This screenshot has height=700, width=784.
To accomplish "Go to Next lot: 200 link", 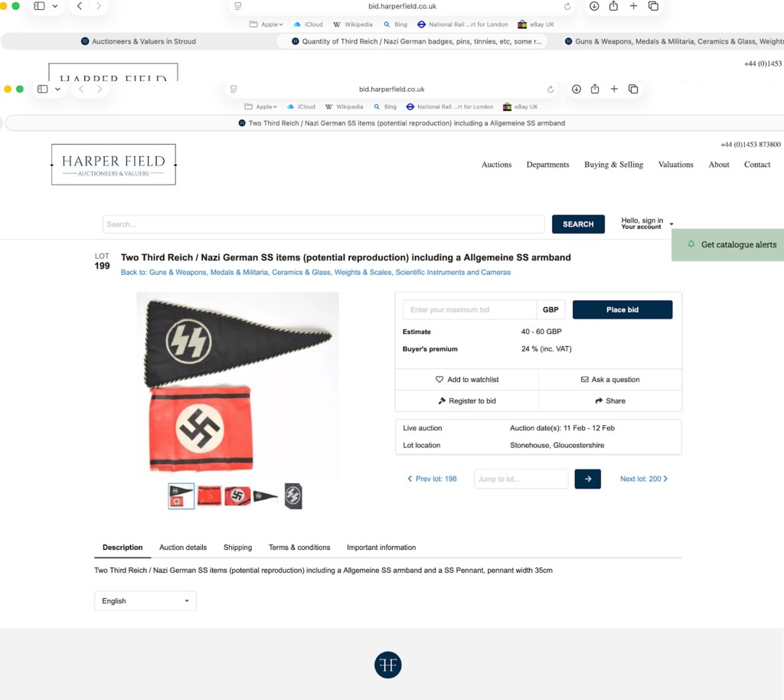I will [x=644, y=479].
